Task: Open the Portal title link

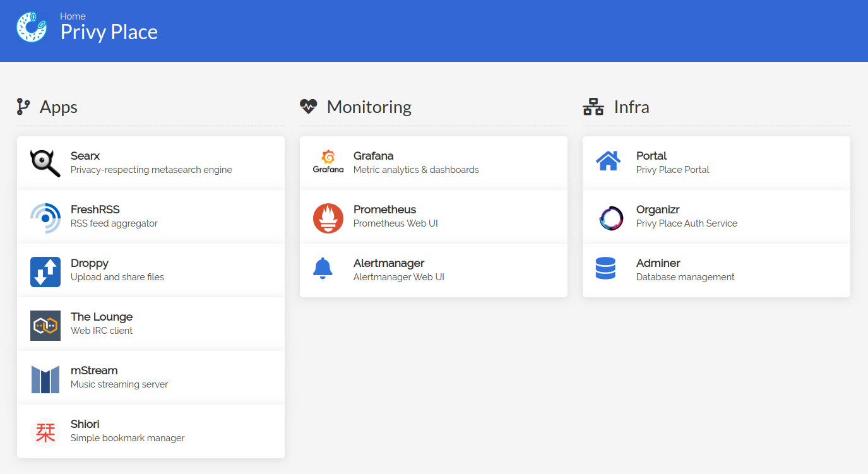Action: click(x=651, y=156)
